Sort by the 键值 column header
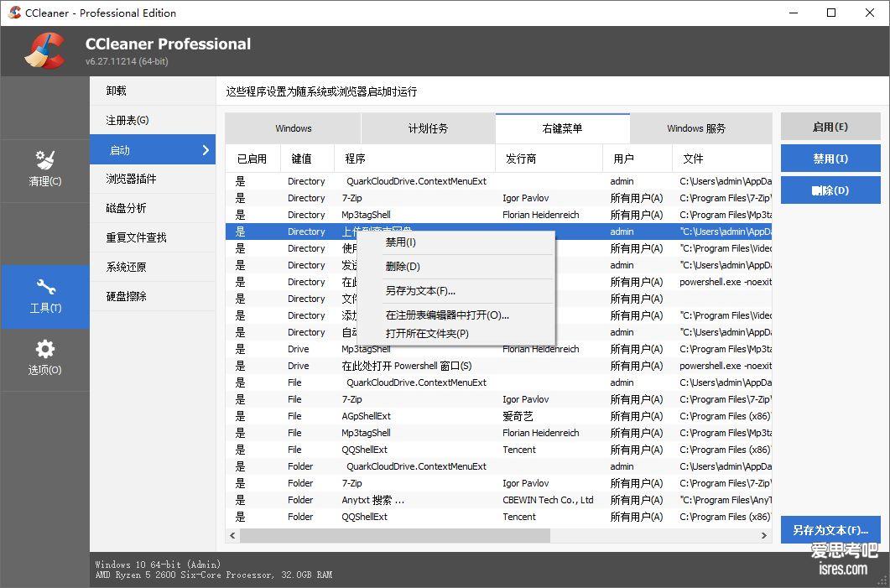The height and width of the screenshot is (588, 890). click(307, 159)
